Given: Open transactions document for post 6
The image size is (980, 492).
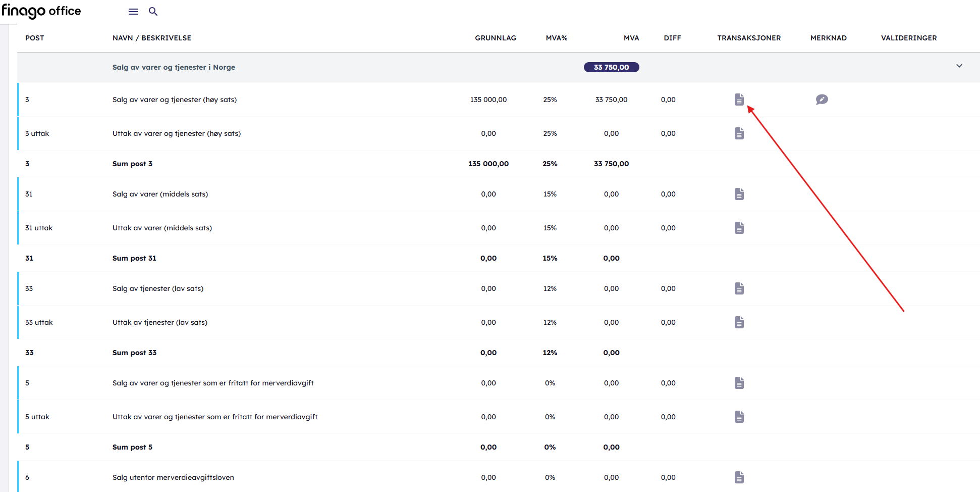Looking at the screenshot, I should 739,477.
